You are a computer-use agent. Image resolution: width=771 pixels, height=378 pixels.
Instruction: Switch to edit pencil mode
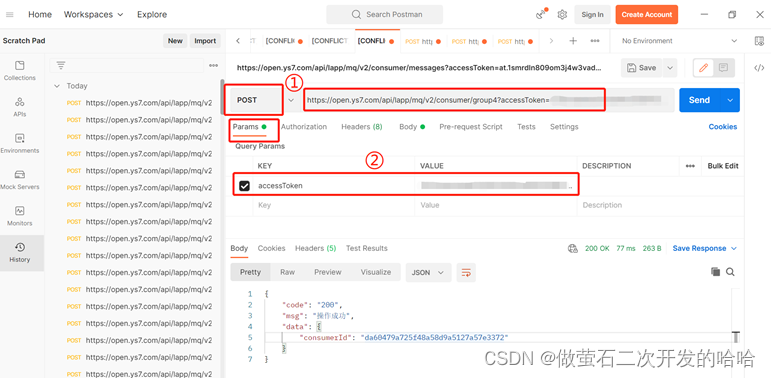(x=704, y=68)
